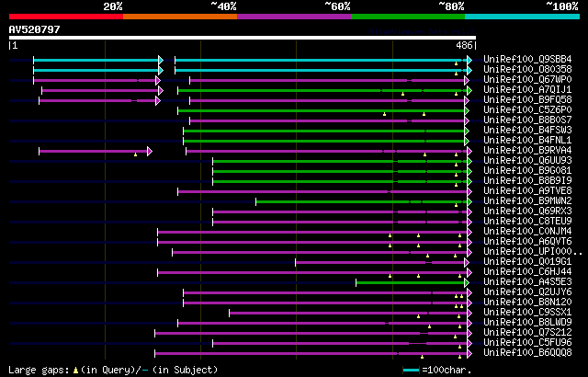Select the UniRef100_C6HJ44 label
Image resolution: width=588 pixels, height=377 pixels.
[527, 272]
